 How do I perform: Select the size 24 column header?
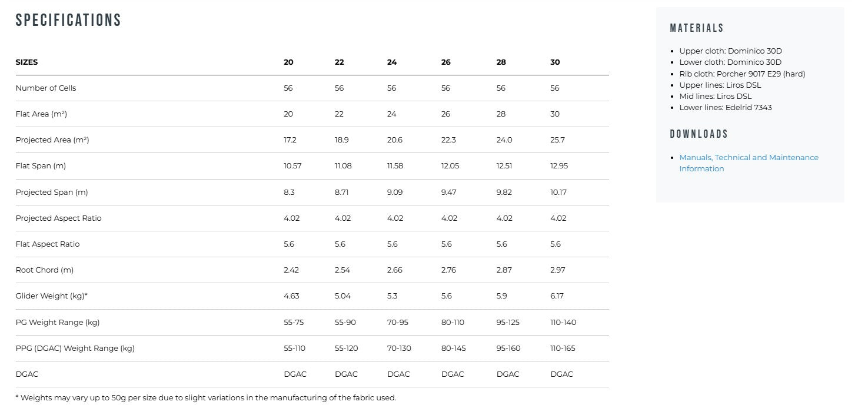[x=392, y=62]
